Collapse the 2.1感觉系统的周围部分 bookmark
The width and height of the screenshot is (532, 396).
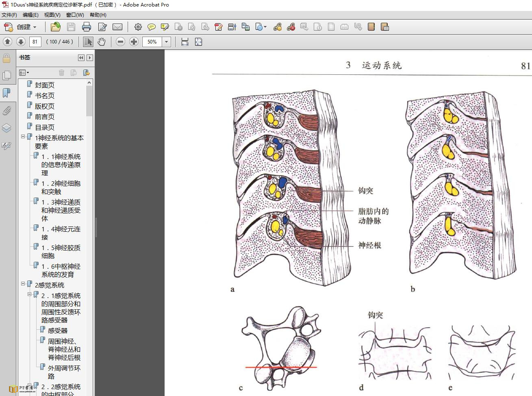tap(30, 294)
